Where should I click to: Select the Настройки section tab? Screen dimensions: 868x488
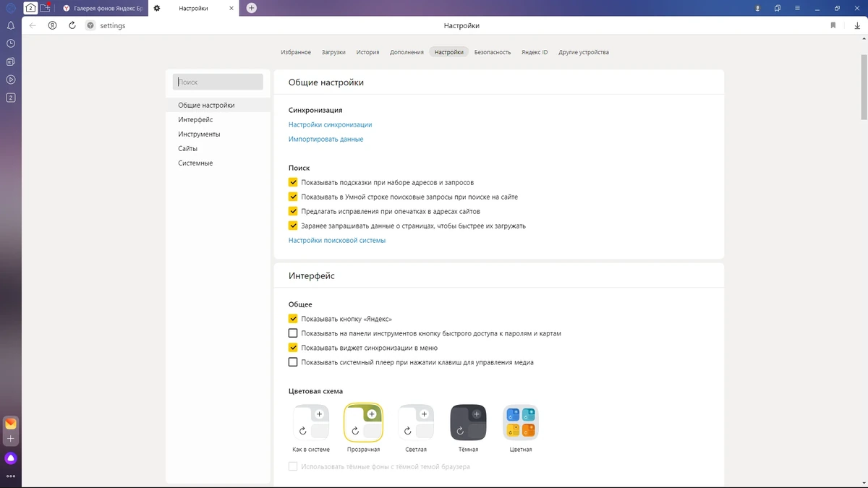point(449,52)
